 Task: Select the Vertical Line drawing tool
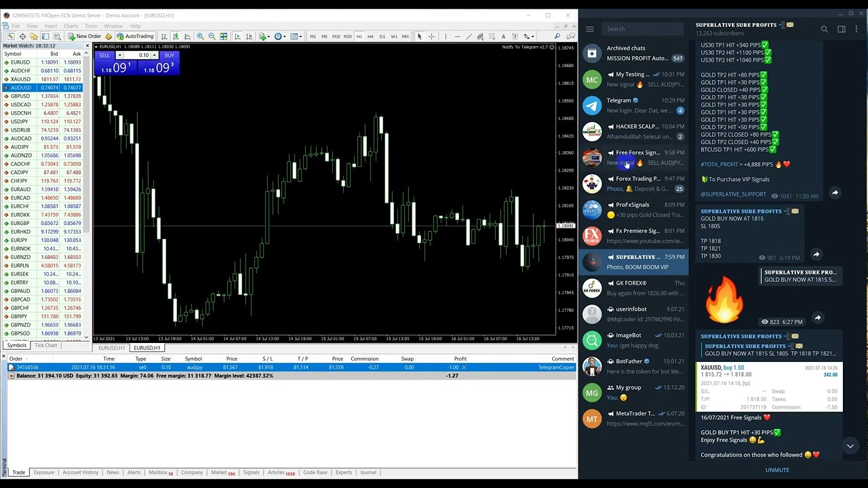tap(446, 36)
